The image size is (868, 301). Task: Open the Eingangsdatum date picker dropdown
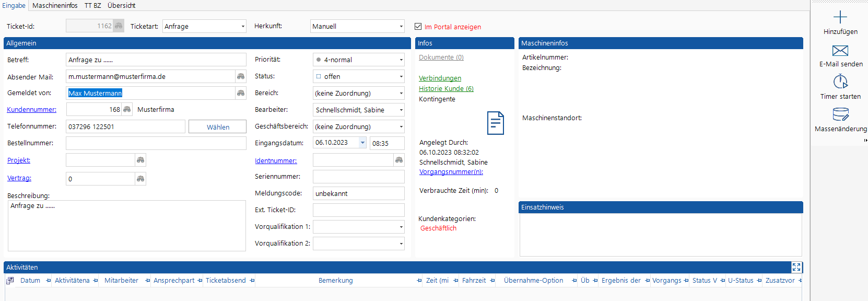(x=362, y=143)
